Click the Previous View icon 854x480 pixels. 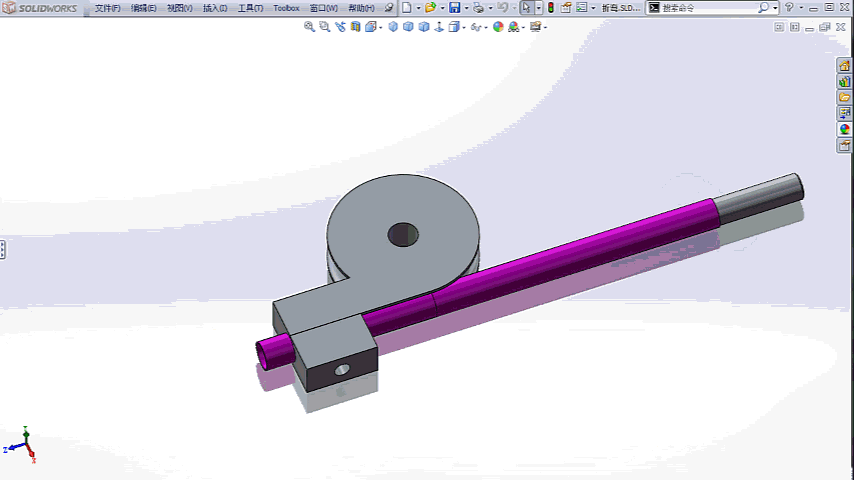coord(340,27)
